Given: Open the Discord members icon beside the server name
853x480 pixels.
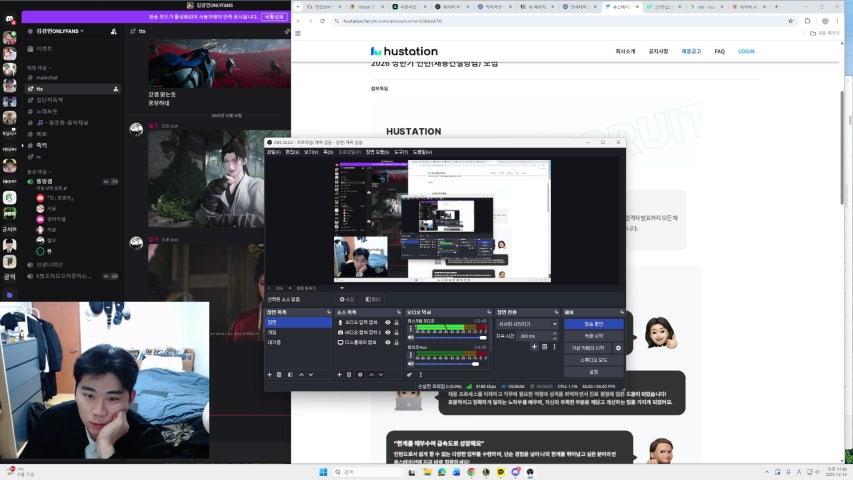Looking at the screenshot, I should (113, 32).
